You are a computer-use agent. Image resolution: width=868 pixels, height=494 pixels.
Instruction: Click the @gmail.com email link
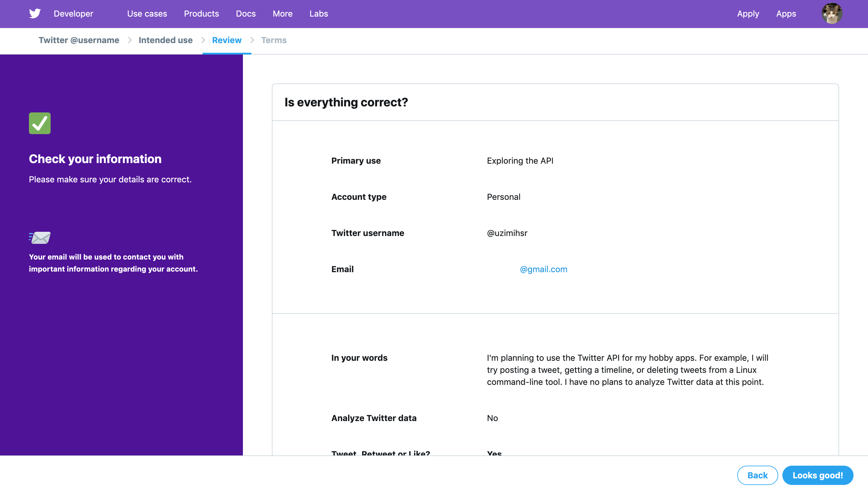[x=543, y=269]
